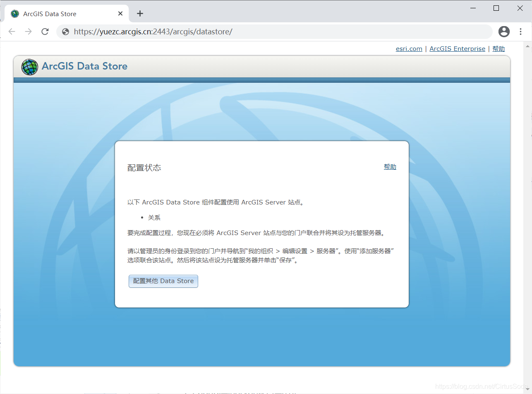Go back with the browser back arrow
The height and width of the screenshot is (394, 532).
coord(12,31)
